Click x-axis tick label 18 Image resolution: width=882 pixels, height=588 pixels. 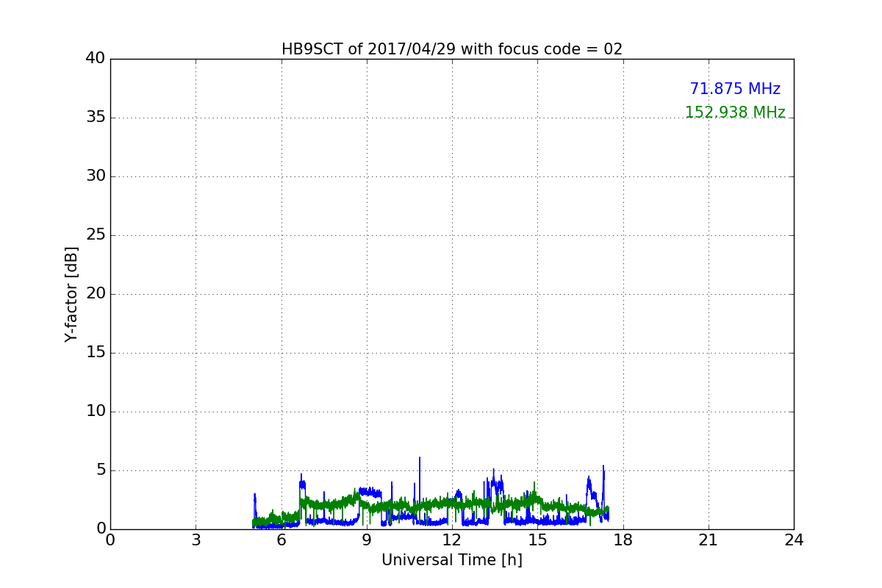point(623,540)
